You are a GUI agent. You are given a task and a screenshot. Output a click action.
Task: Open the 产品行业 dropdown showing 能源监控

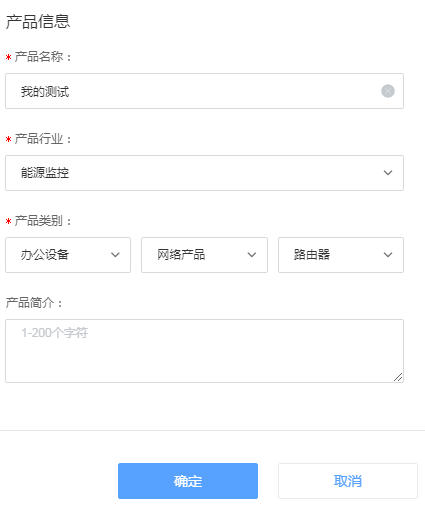(204, 173)
